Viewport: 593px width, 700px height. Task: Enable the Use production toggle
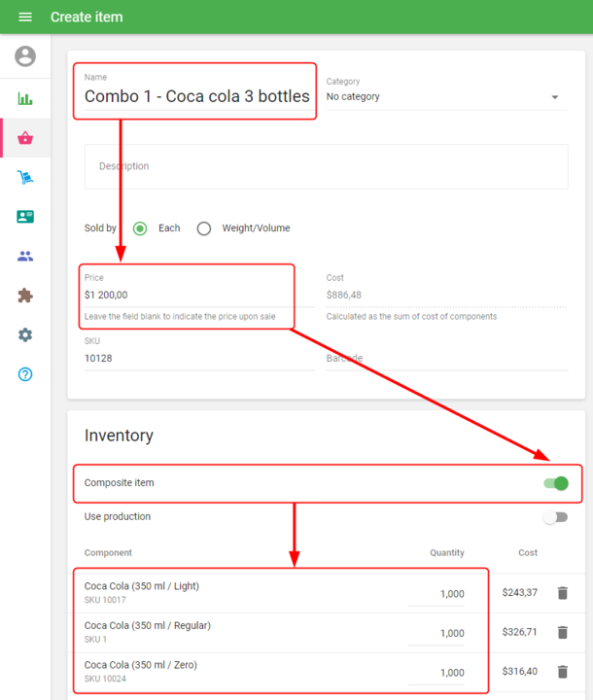555,517
